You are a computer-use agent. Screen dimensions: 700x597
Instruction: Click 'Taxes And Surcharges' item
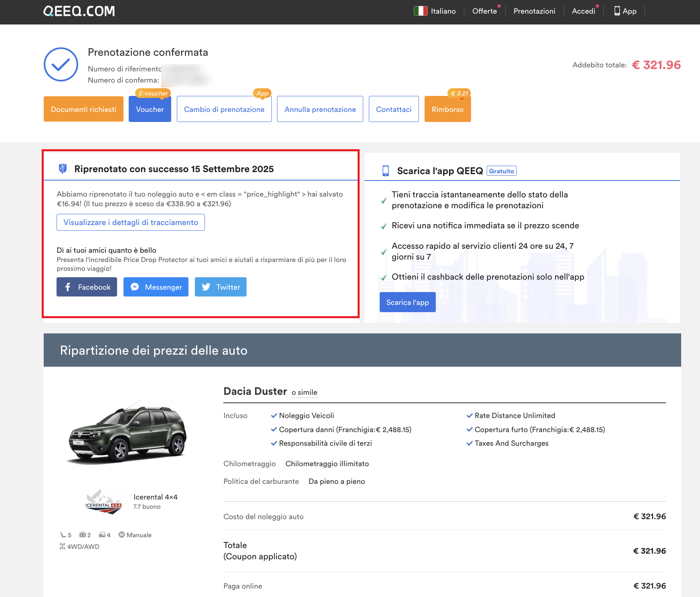pos(511,443)
